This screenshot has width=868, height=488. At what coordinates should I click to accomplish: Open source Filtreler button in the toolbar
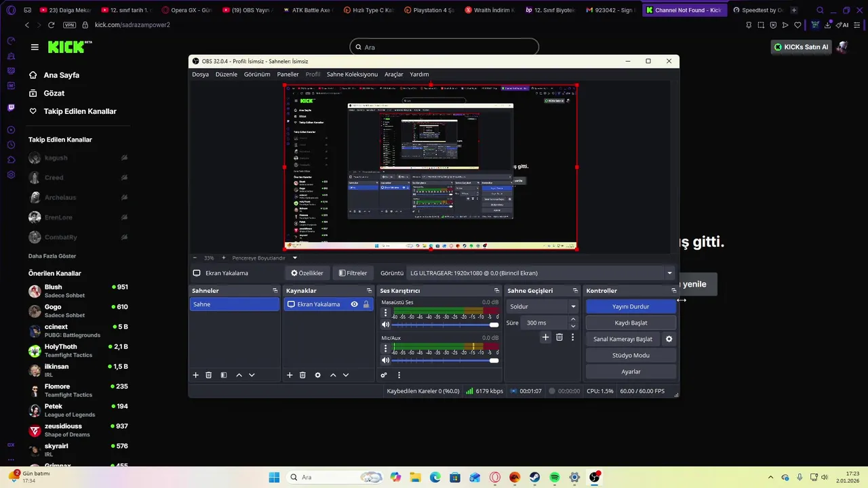(353, 273)
